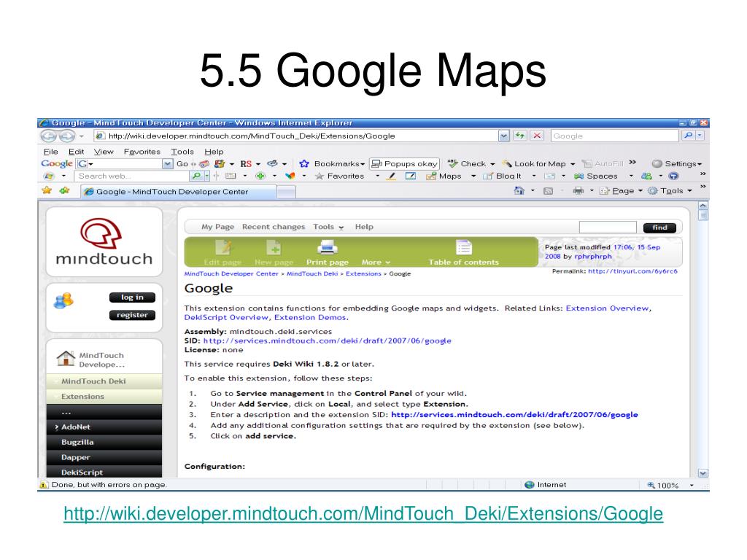Click the browser Forward arrow button

coord(66,136)
